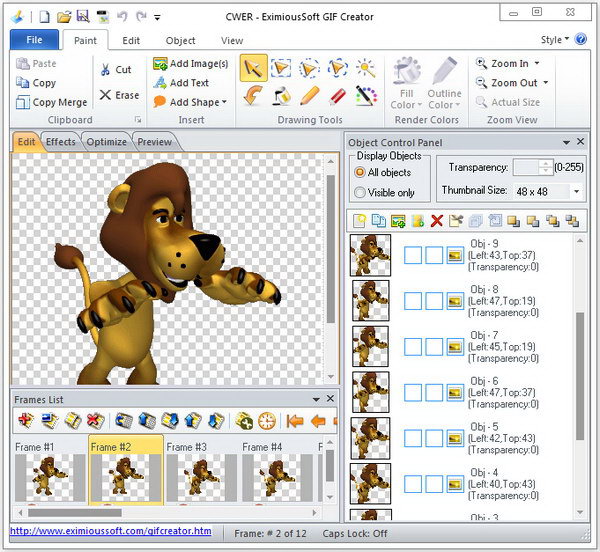Click the delete frame icon in Frames List
This screenshot has height=552, width=600.
(94, 421)
